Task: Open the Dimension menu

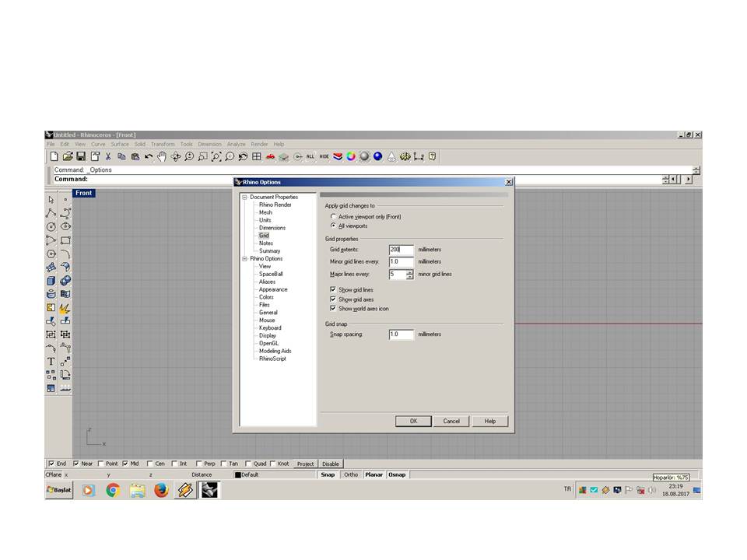Action: [209, 145]
